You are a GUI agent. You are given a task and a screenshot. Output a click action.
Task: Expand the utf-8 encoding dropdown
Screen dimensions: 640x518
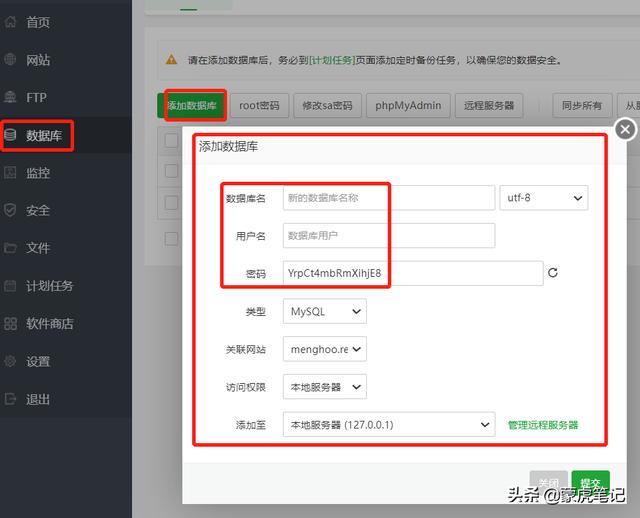[543, 198]
